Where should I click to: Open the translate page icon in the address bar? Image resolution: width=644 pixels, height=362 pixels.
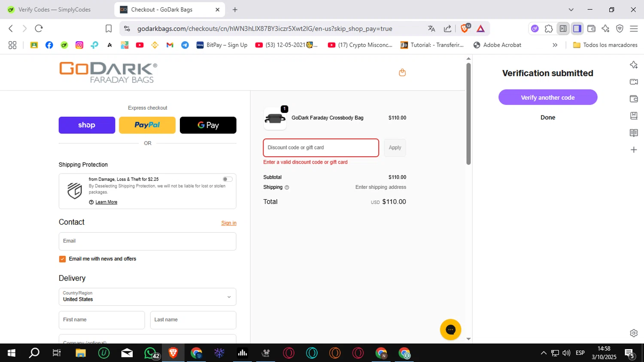point(431,29)
